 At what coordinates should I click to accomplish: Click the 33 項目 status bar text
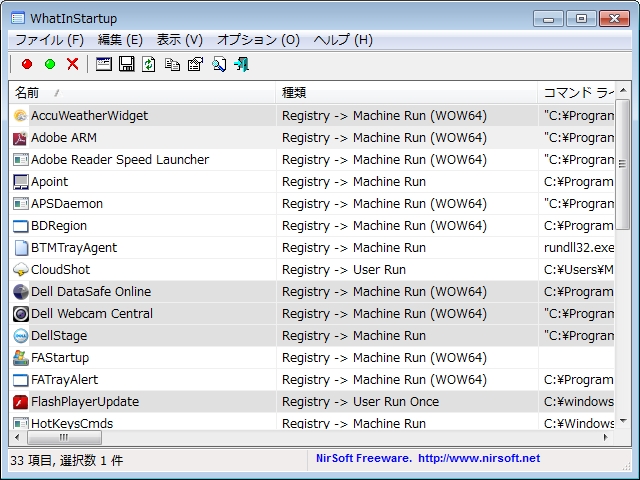[x=67, y=461]
